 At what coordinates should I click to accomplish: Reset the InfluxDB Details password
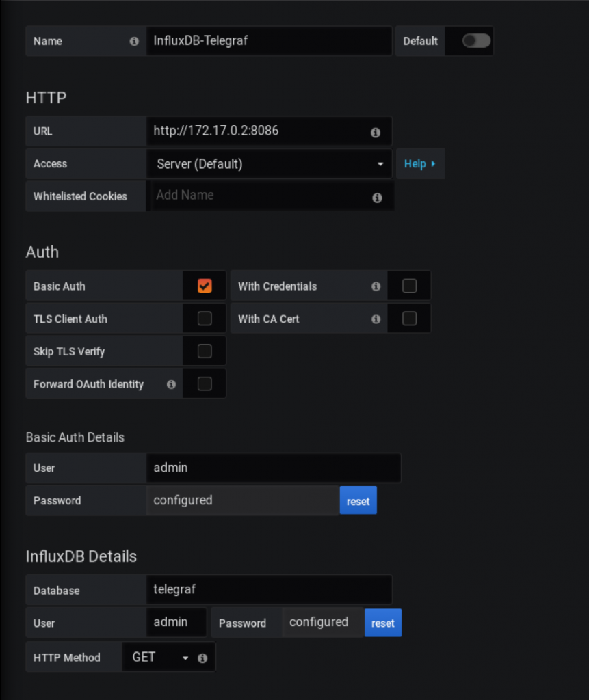[x=382, y=623]
